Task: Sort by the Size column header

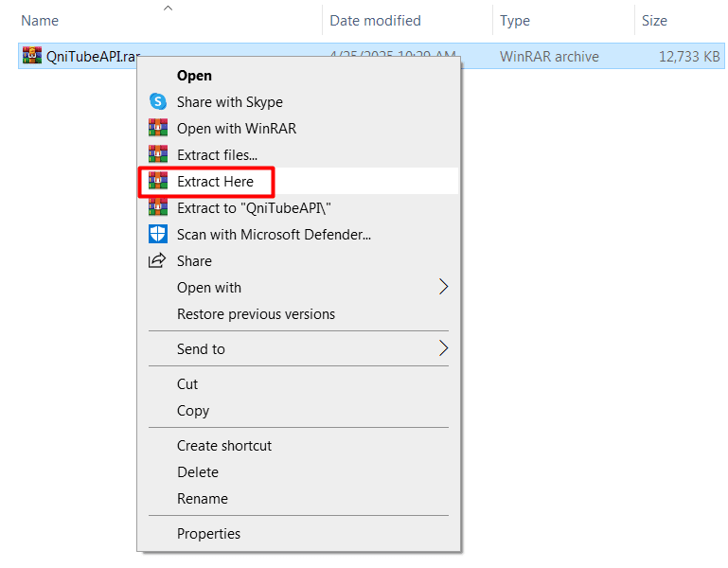Action: [654, 21]
